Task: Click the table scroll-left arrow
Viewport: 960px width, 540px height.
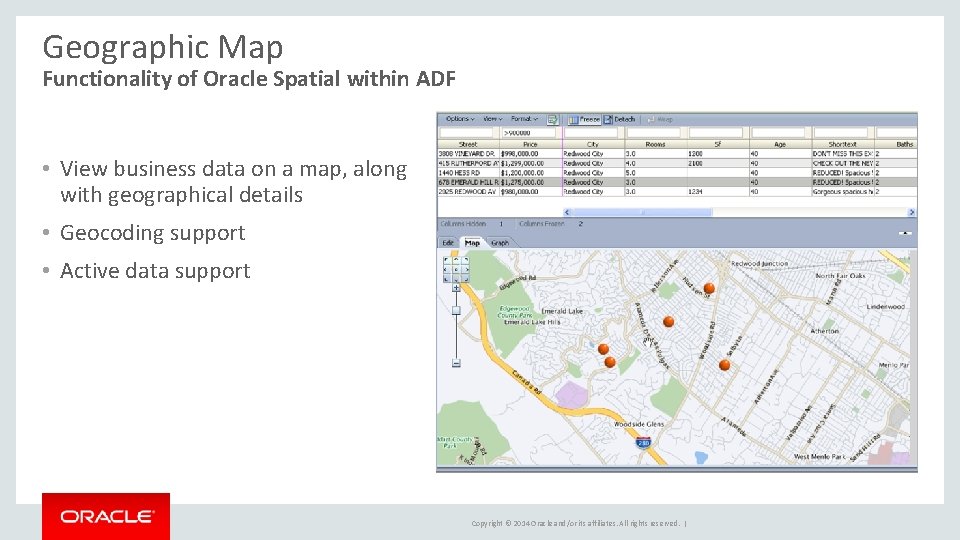Action: click(566, 212)
